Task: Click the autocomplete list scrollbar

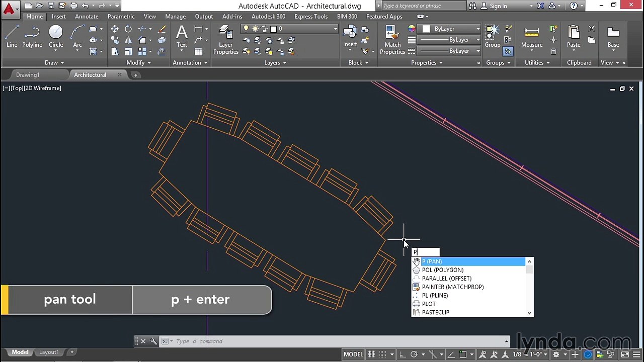Action: click(x=529, y=287)
